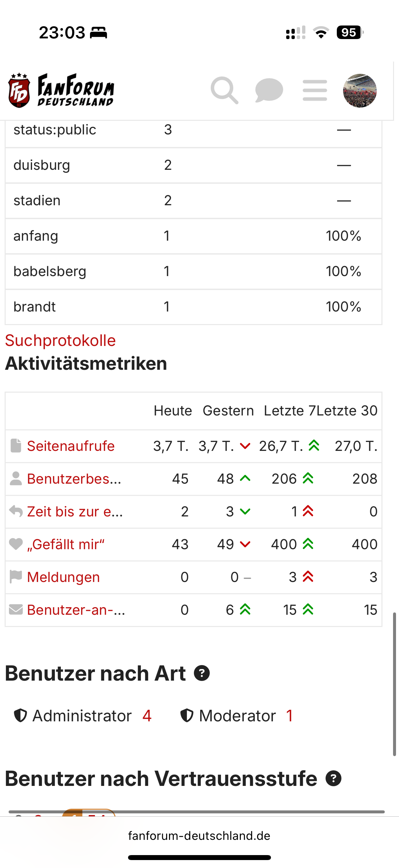Open the chat speech bubble icon
Screen dimensions: 399x868
point(269,90)
